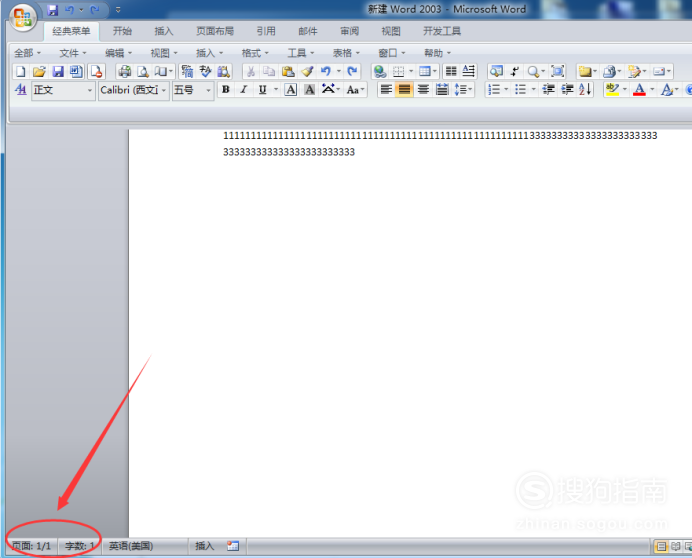Click the Undo arrow in the toolbar
This screenshot has height=558, width=692.
[x=326, y=71]
